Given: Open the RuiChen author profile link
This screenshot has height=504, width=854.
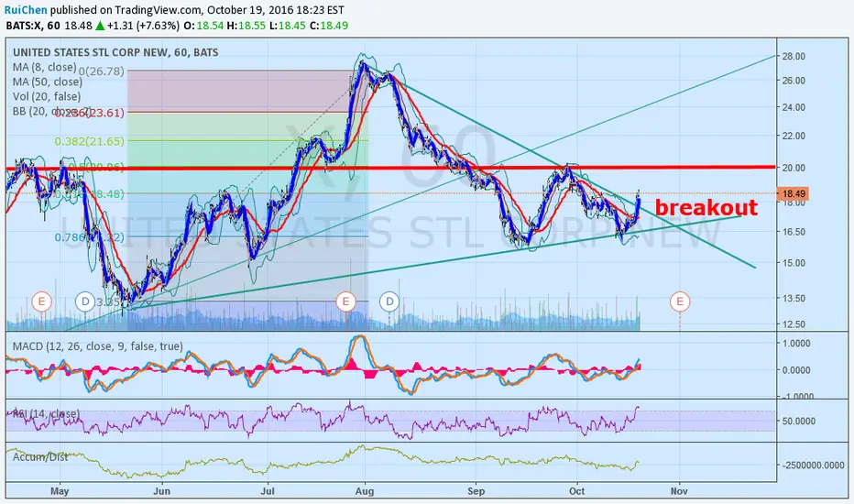Looking at the screenshot, I should click(26, 10).
